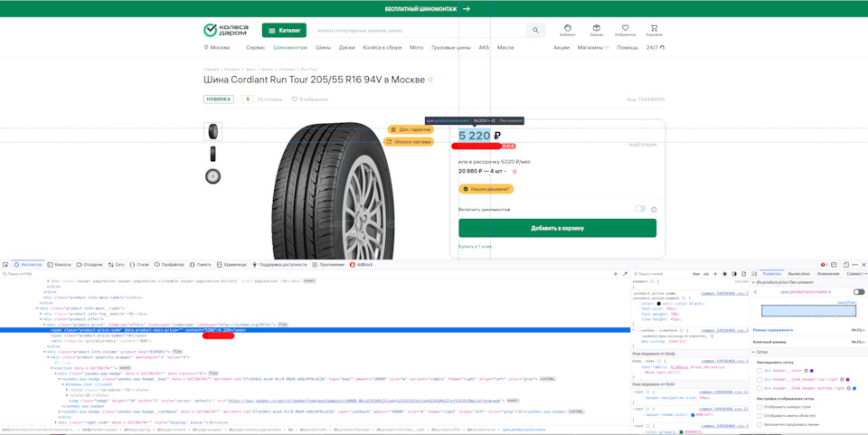Click the Москва location pin

click(206, 48)
